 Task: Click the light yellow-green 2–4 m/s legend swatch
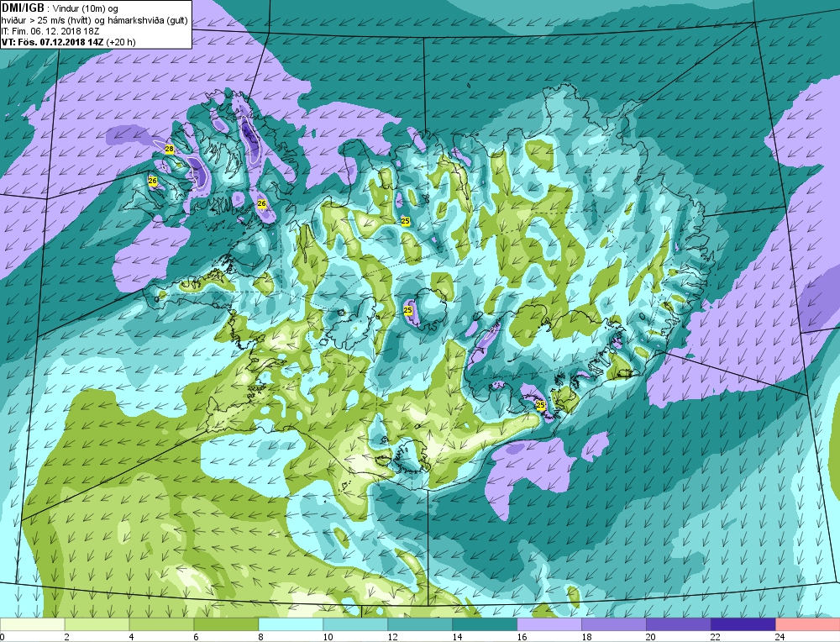coord(97,624)
